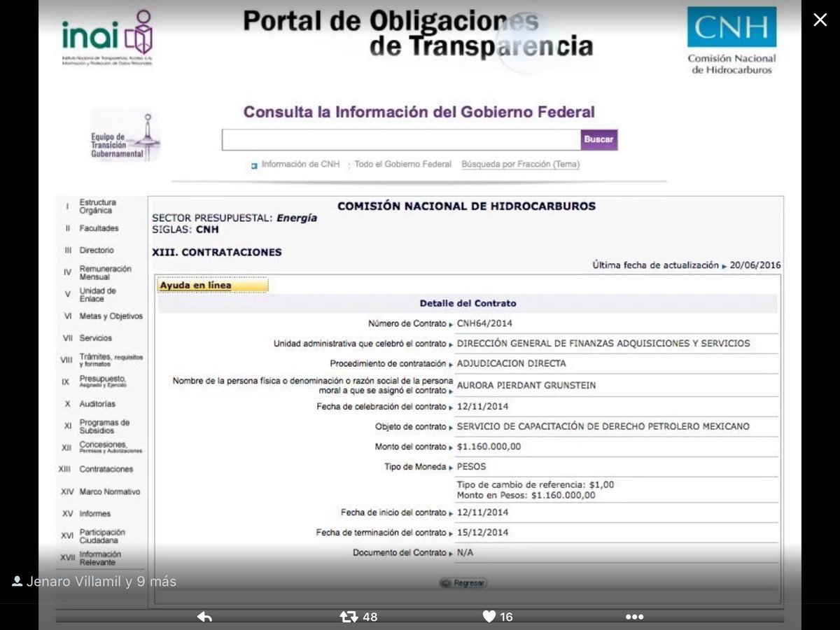Click the name AURORA PIERDANT GRUNSTEIN
840x630 pixels.
pyautogui.click(x=526, y=386)
